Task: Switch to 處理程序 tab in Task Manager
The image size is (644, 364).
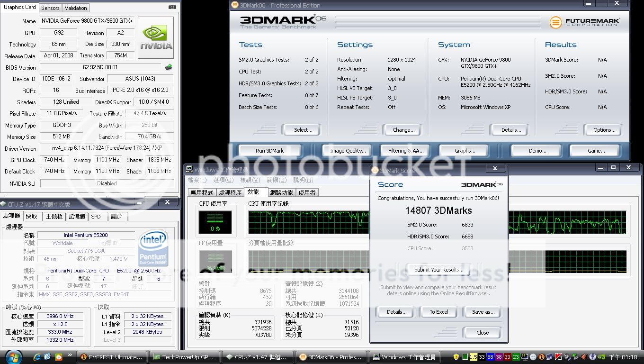Action: click(x=230, y=192)
